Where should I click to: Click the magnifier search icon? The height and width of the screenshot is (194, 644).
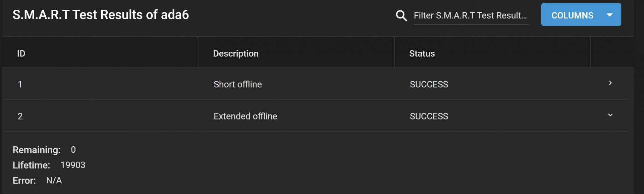(401, 15)
